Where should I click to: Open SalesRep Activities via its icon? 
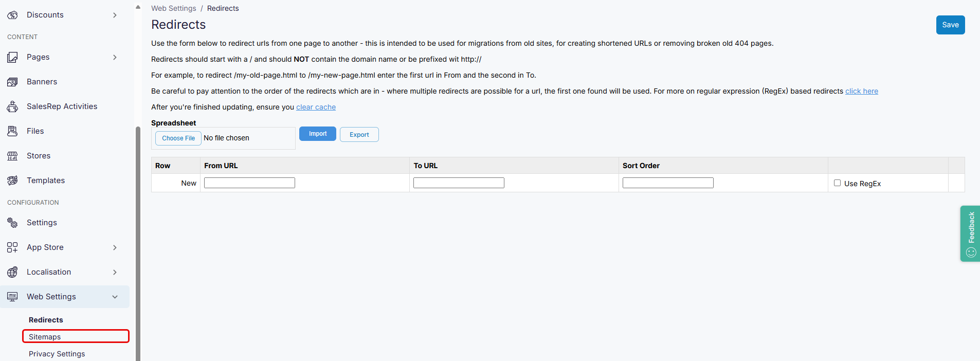coord(12,106)
